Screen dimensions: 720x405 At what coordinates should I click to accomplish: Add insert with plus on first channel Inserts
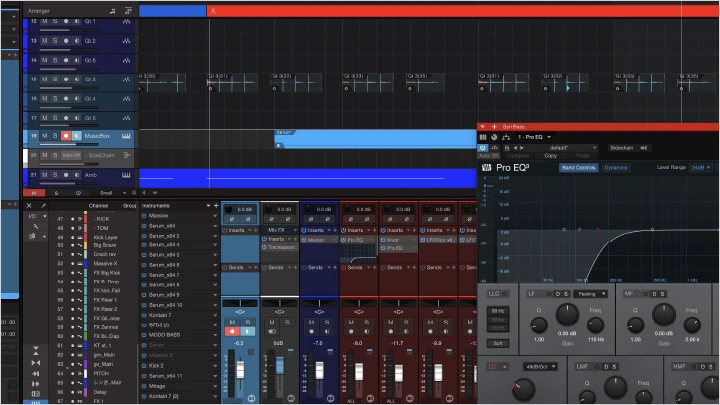click(256, 230)
